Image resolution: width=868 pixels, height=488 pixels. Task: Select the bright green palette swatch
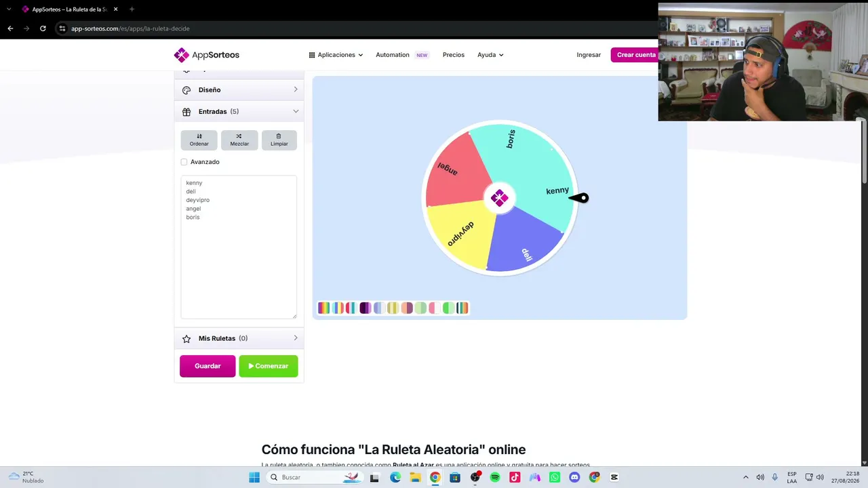(448, 308)
